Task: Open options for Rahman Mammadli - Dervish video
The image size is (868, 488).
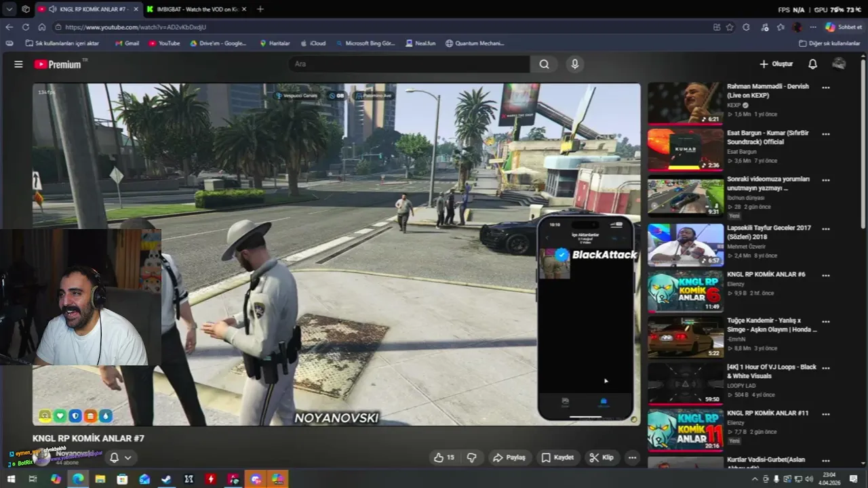Action: pos(826,87)
